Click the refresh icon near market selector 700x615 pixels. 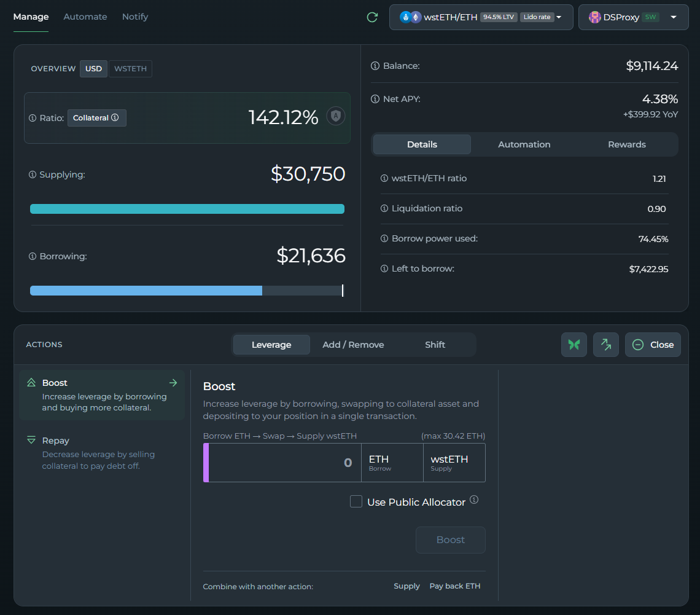pos(372,17)
